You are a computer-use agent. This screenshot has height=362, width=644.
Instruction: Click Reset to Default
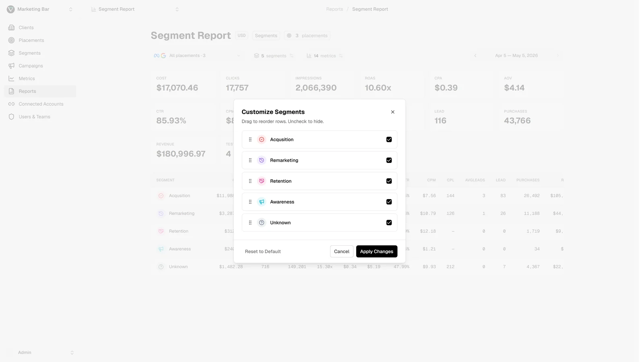coord(263,251)
